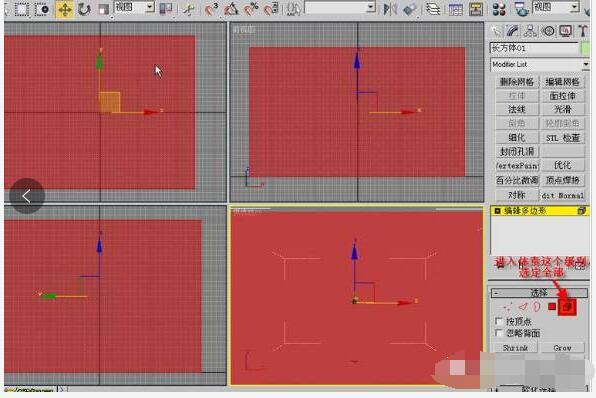596x398 pixels.
Task: Open the Material Editor icon
Action: (499, 9)
